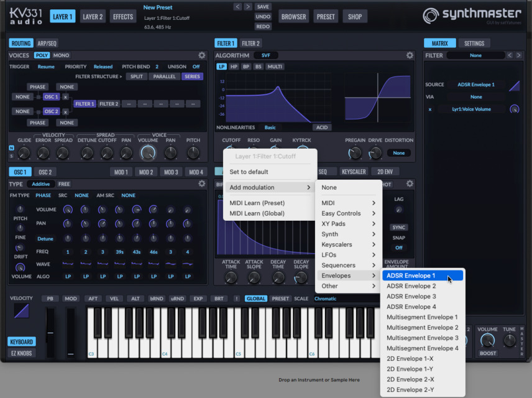Click the master Tune knob
The image size is (532, 398).
coord(509,340)
